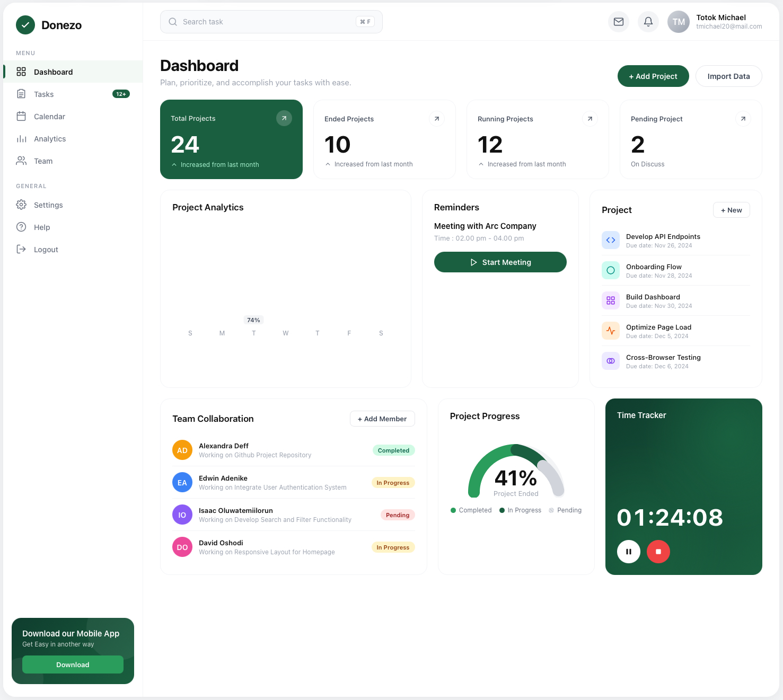Click the Analytics bar chart icon

(21, 138)
